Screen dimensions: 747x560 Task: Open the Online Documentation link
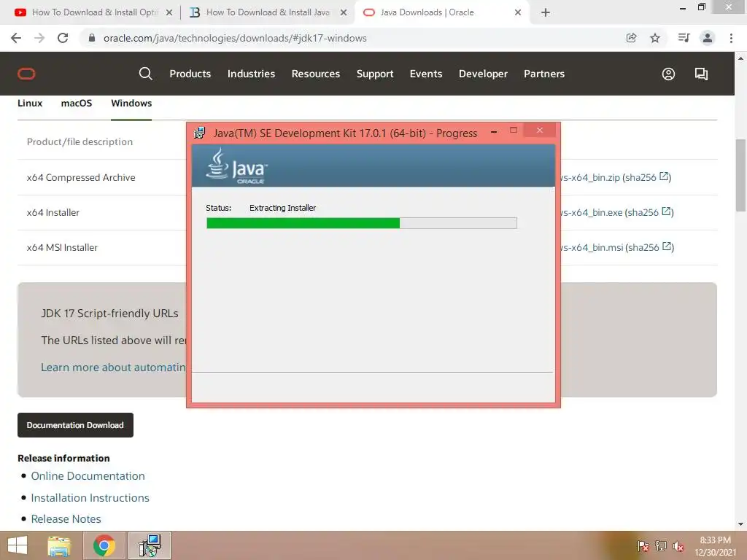pos(88,475)
